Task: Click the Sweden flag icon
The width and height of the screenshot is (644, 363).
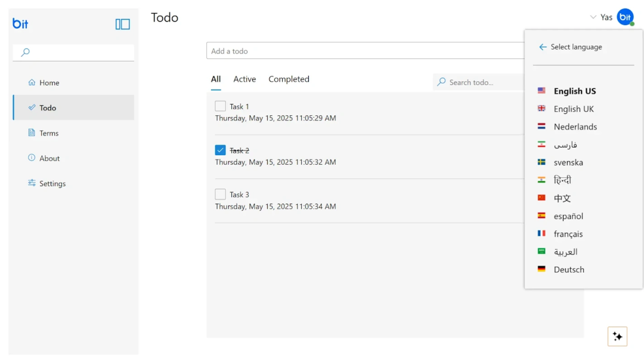Action: pyautogui.click(x=541, y=162)
